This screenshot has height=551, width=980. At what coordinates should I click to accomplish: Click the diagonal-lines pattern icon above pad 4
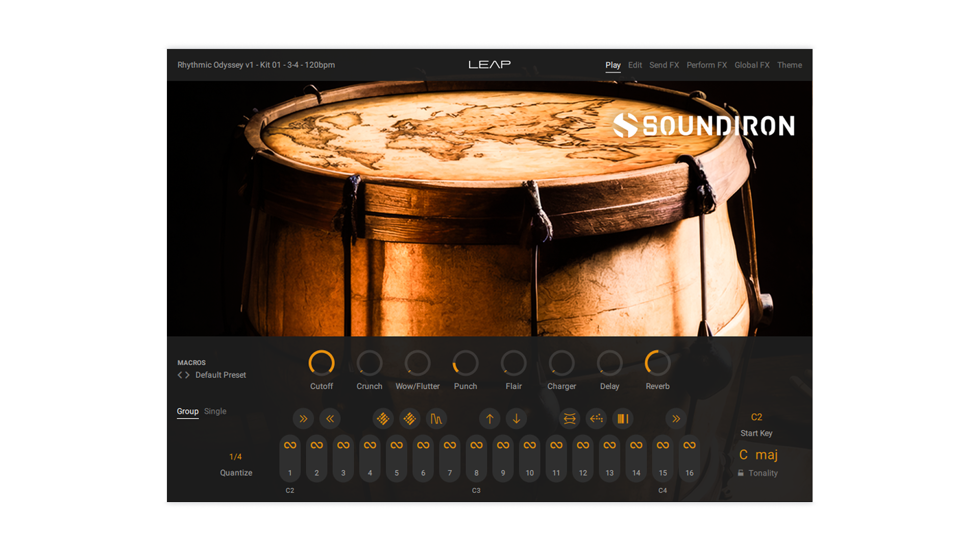pyautogui.click(x=383, y=419)
